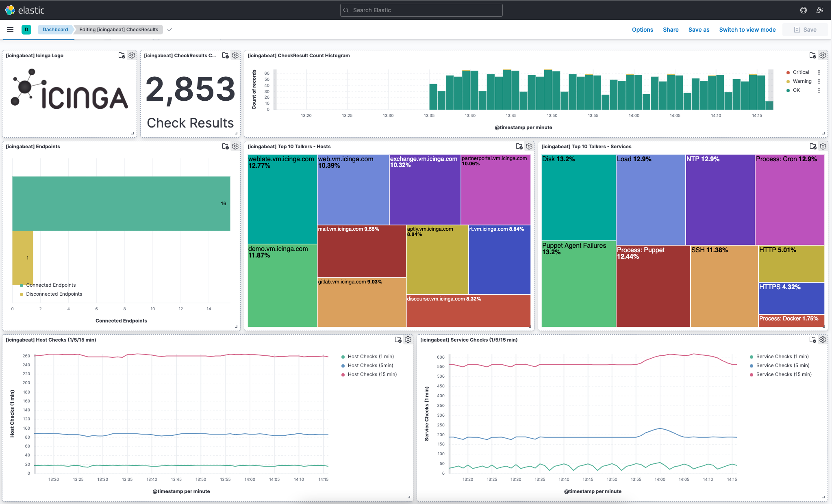Click Switch to view mode
The height and width of the screenshot is (504, 832).
(x=747, y=30)
